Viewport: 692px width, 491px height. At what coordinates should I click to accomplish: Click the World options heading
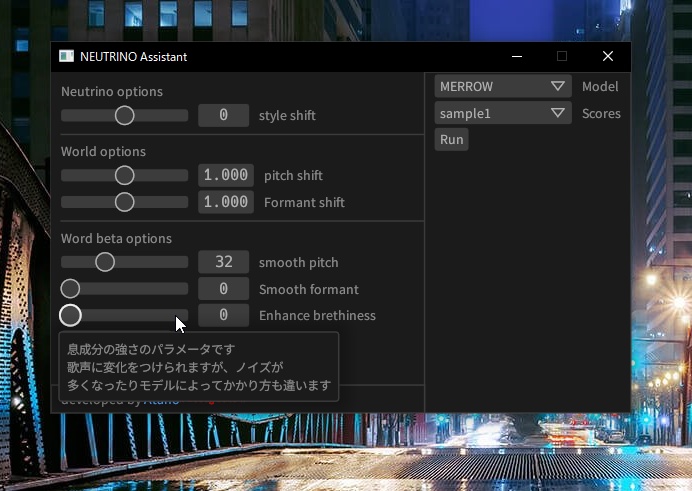103,151
